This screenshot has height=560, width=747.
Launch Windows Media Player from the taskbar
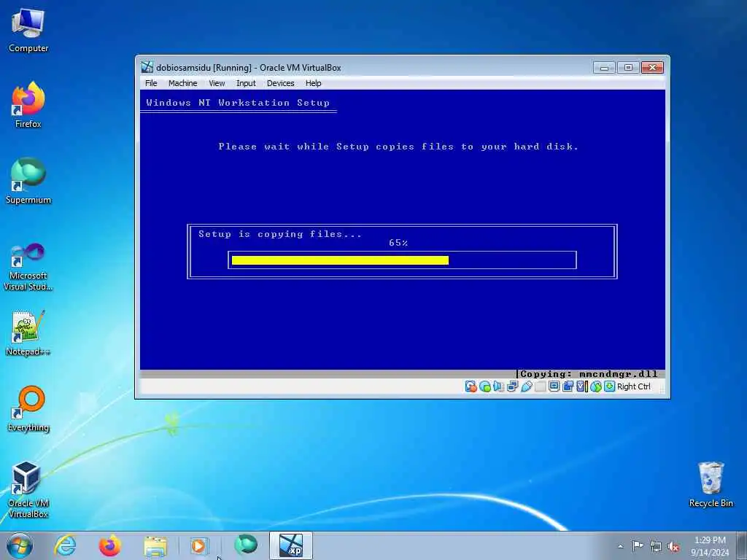coord(198,545)
